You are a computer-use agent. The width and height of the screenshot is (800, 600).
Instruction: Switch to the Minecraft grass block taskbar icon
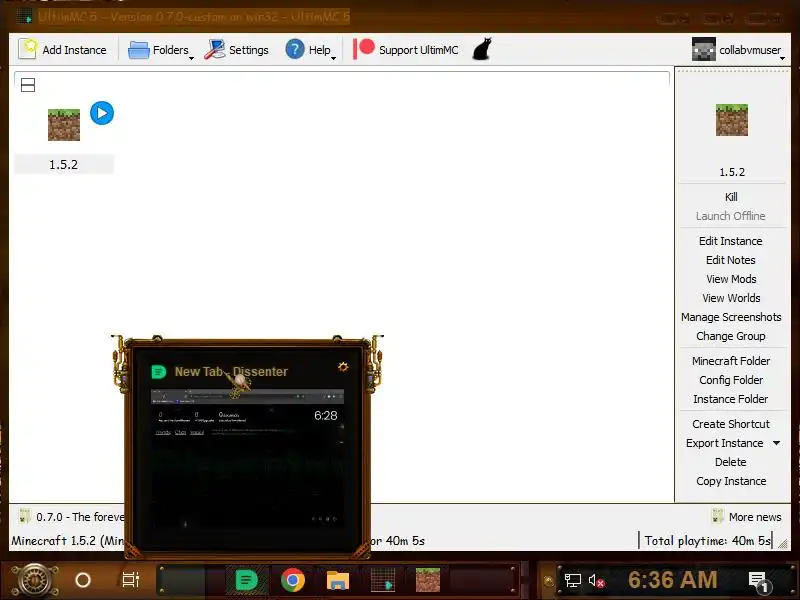pyautogui.click(x=428, y=580)
